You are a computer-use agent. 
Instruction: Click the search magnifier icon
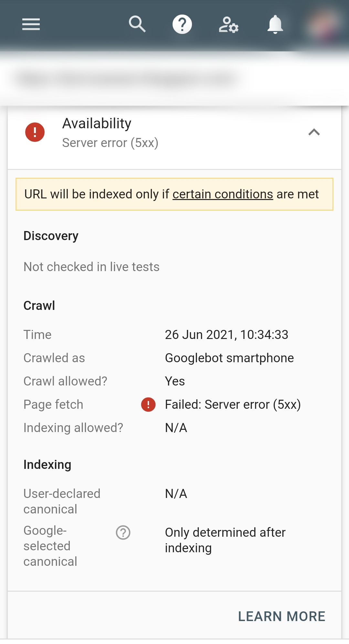click(137, 24)
